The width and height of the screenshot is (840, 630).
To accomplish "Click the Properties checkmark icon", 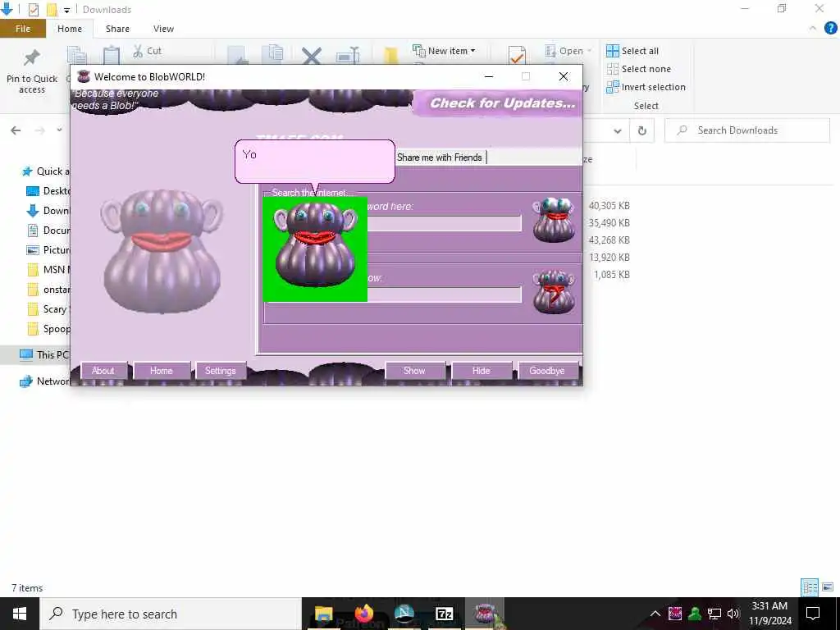I will tap(517, 55).
